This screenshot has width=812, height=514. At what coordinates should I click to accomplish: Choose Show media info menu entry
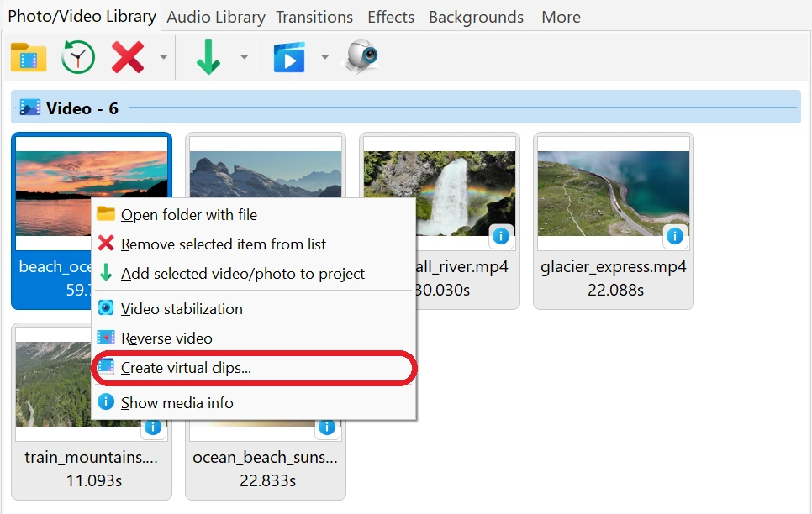pos(254,402)
